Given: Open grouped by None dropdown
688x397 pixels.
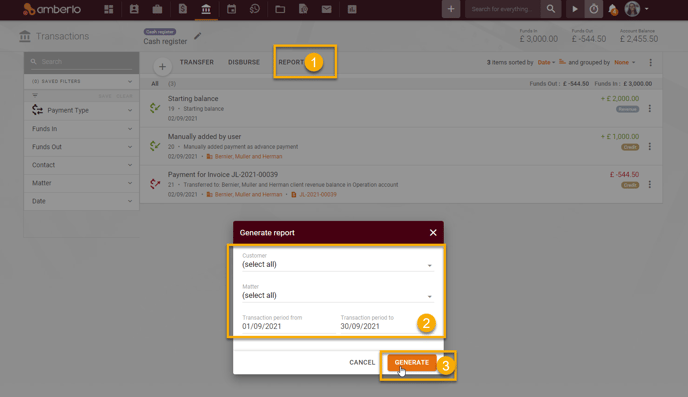Looking at the screenshot, I should coord(624,62).
